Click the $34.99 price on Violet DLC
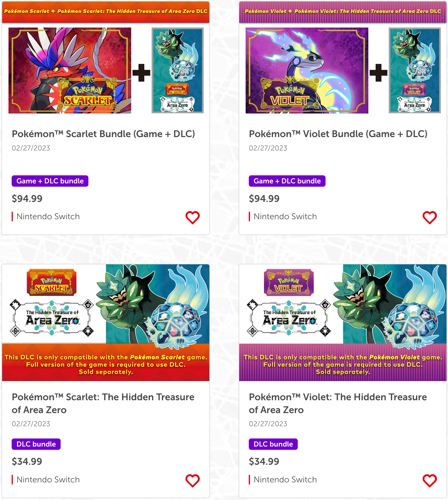 click(x=264, y=461)
